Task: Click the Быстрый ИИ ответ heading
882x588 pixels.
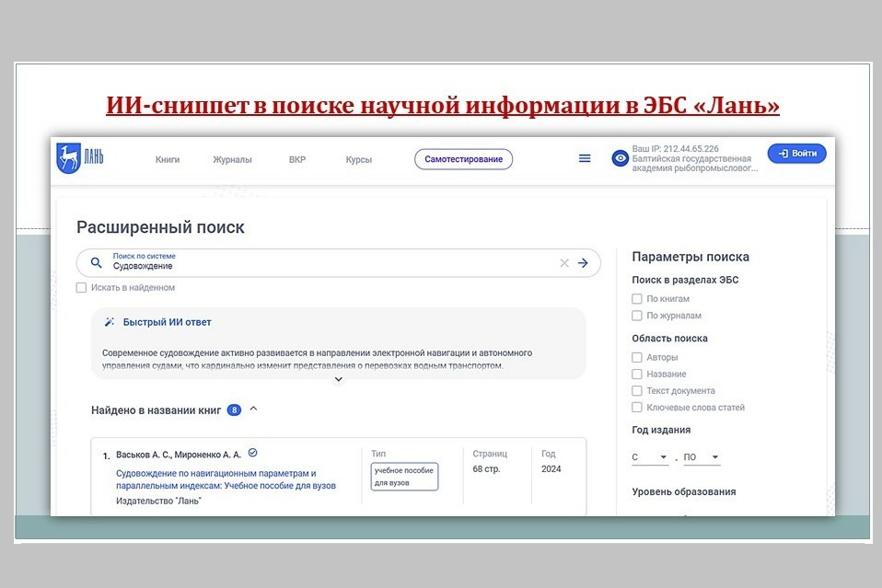Action: click(167, 322)
